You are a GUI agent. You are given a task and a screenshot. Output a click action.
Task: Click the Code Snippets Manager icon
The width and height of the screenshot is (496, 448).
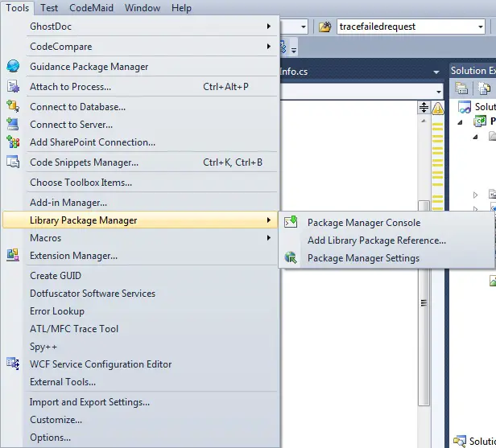point(13,162)
